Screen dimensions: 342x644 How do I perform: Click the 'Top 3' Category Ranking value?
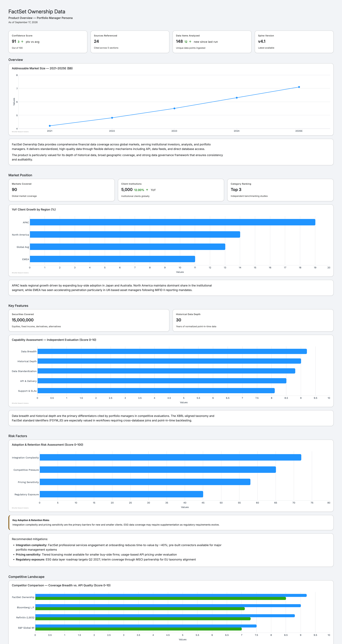[x=236, y=190]
